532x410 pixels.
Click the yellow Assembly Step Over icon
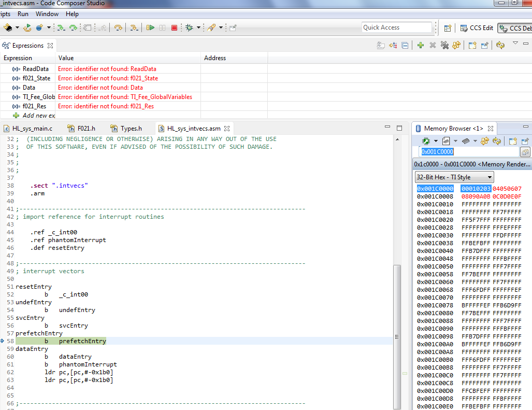[118, 27]
